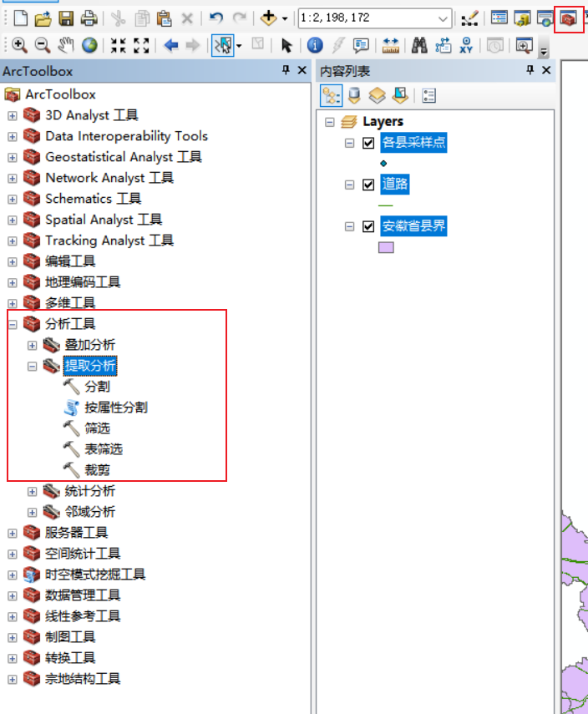The image size is (588, 714).
Task: Open the Find binoculars tool
Action: pos(419,45)
